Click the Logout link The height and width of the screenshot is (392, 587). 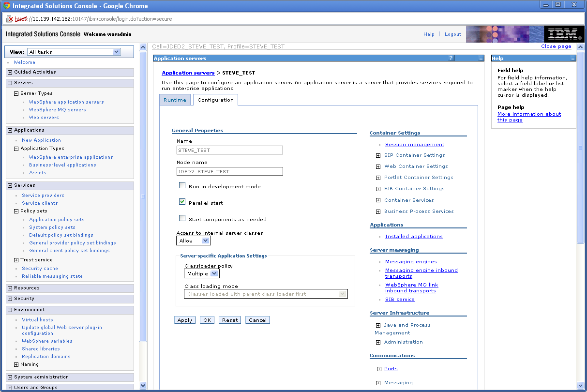(453, 34)
